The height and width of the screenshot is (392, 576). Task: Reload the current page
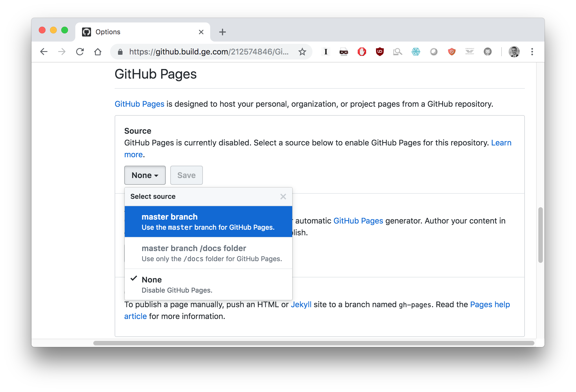tap(80, 52)
